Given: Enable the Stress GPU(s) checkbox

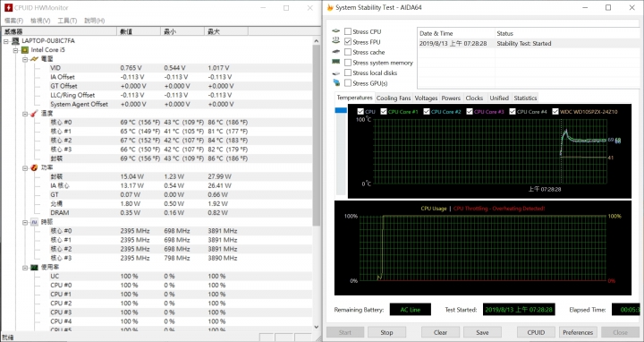Looking at the screenshot, I should (x=348, y=83).
